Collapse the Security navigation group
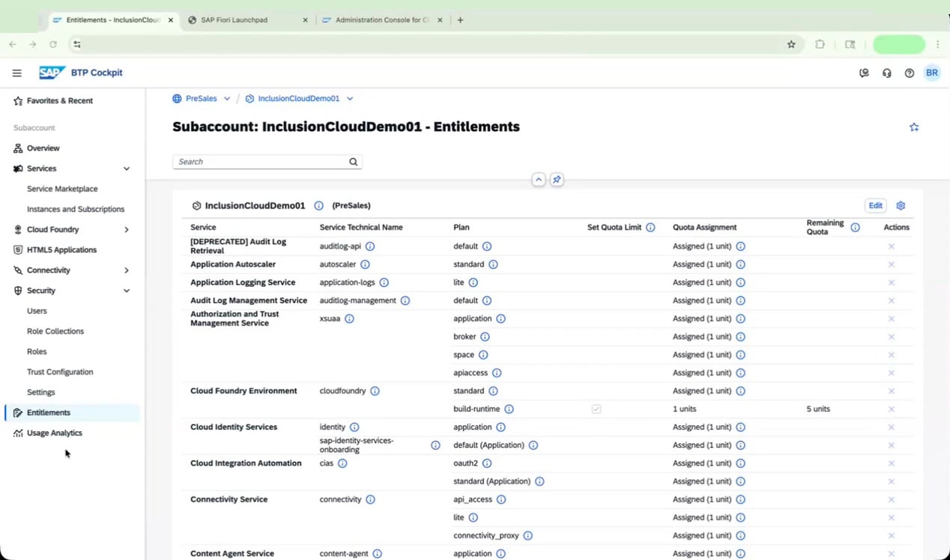This screenshot has height=560, width=950. pyautogui.click(x=127, y=290)
